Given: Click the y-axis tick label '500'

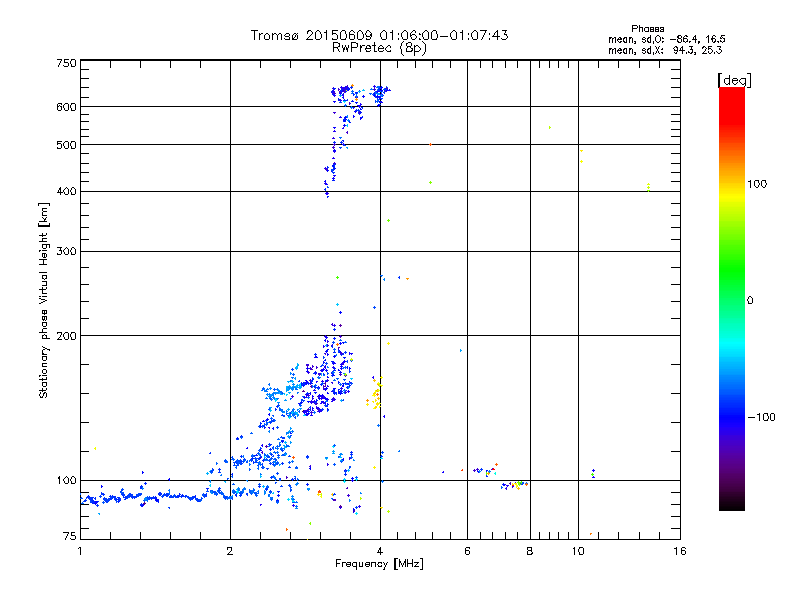Looking at the screenshot, I should tap(66, 145).
